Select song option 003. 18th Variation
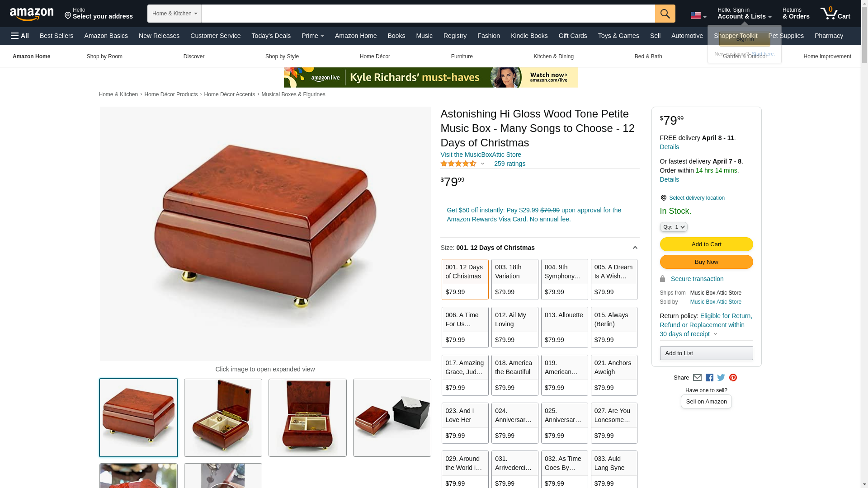 coord(514,279)
